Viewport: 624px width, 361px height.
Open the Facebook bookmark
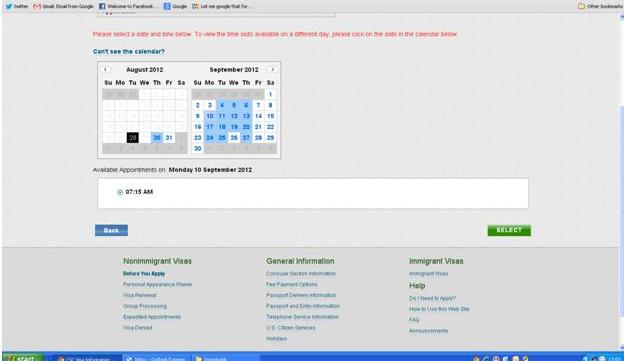point(128,6)
